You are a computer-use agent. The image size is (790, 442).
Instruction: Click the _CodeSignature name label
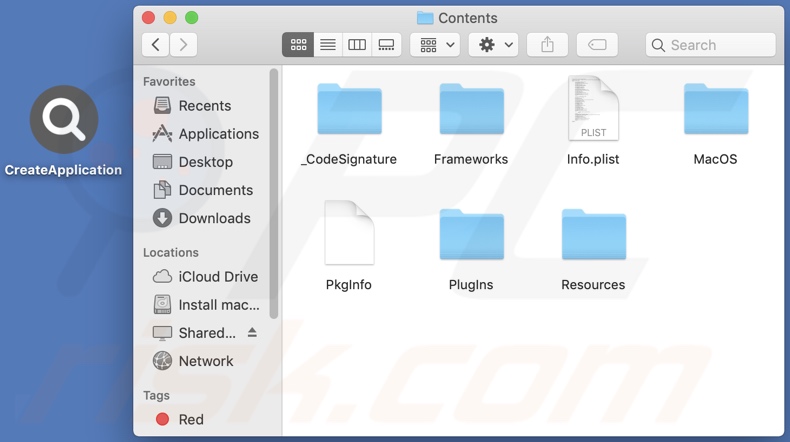(x=349, y=159)
